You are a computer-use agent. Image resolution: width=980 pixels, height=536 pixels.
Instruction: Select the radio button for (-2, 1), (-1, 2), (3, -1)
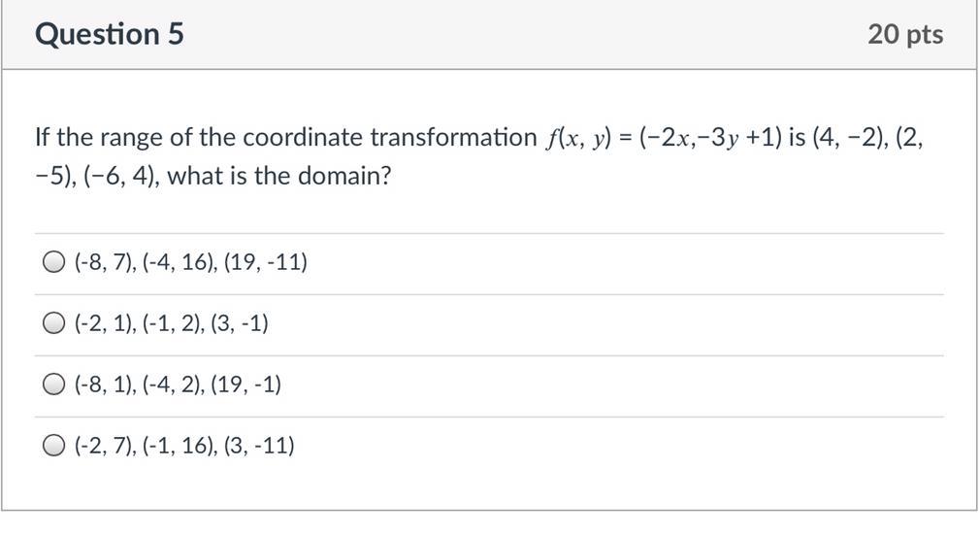[54, 323]
